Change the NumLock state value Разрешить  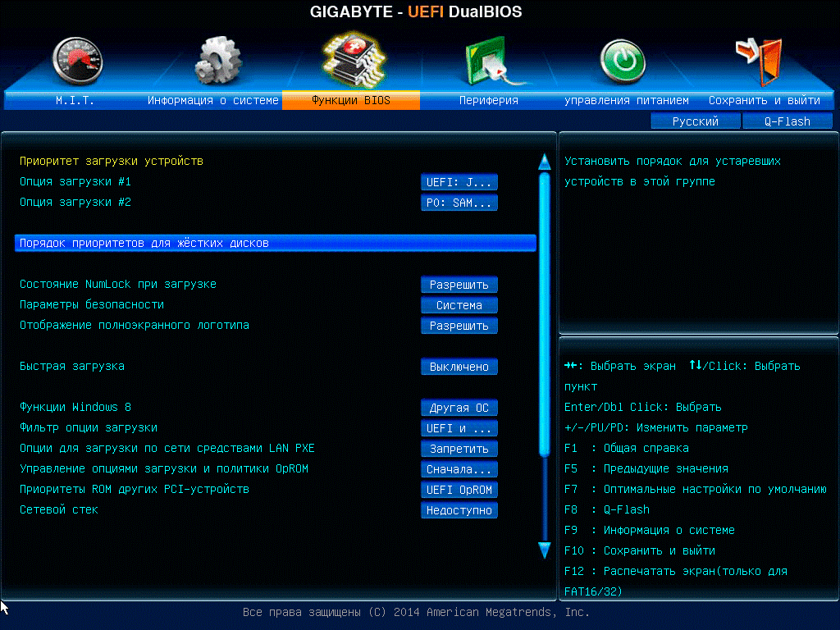[459, 285]
